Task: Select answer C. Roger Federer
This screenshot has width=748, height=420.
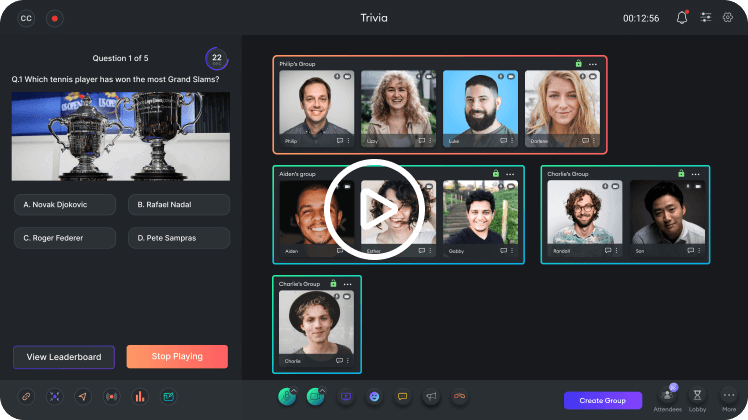Action: pos(65,238)
